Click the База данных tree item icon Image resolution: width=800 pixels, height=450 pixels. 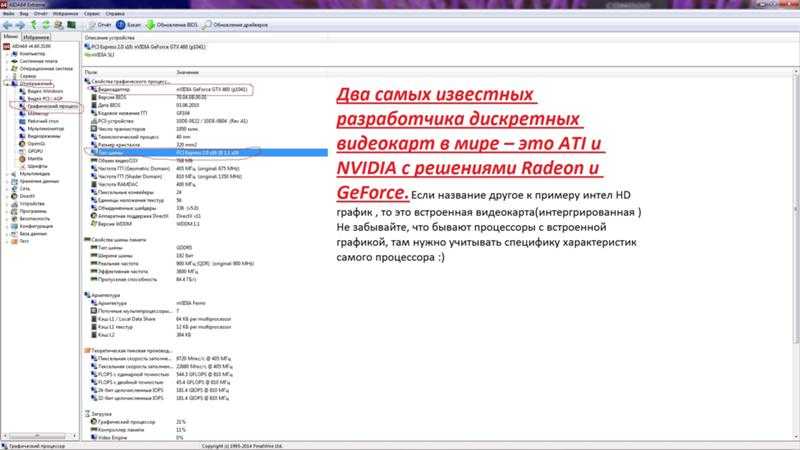(x=14, y=234)
